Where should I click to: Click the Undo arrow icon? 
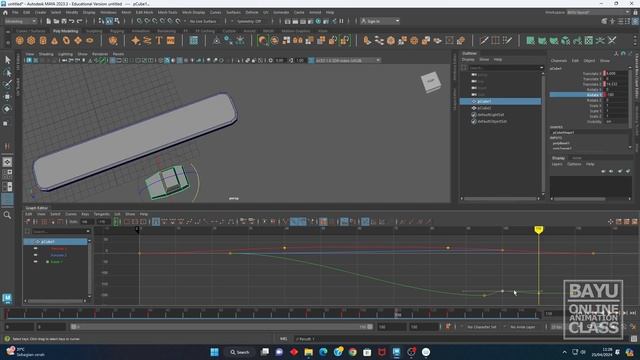(72, 21)
